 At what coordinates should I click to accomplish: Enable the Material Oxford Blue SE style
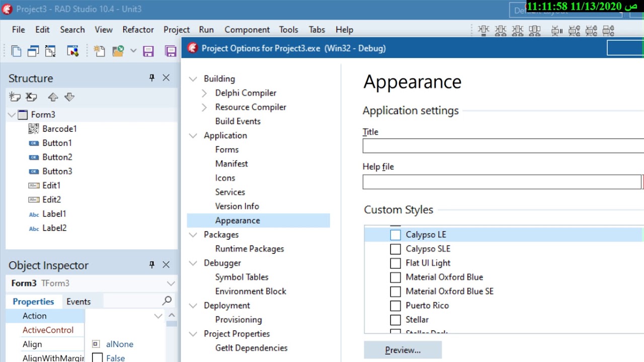pos(395,291)
